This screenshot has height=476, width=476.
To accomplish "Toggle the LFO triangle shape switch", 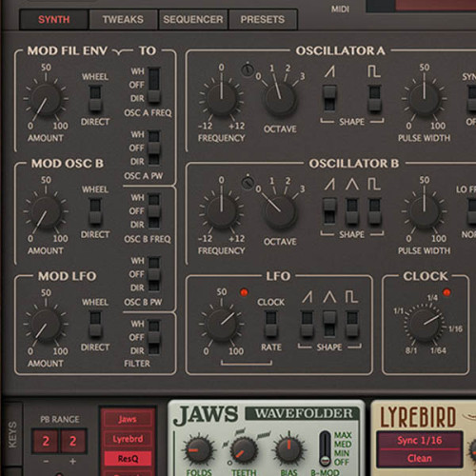I will (329, 324).
